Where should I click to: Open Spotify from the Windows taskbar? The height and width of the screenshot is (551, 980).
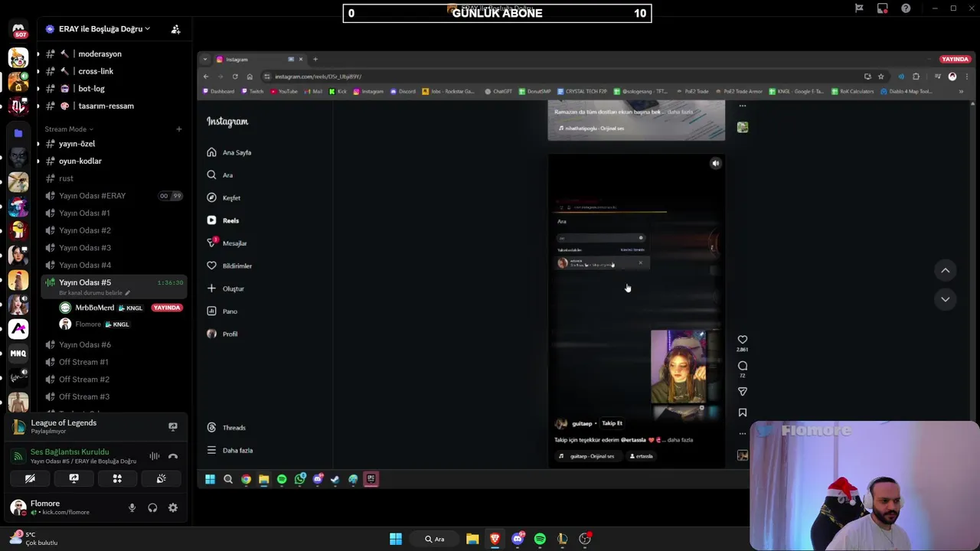[x=540, y=539]
